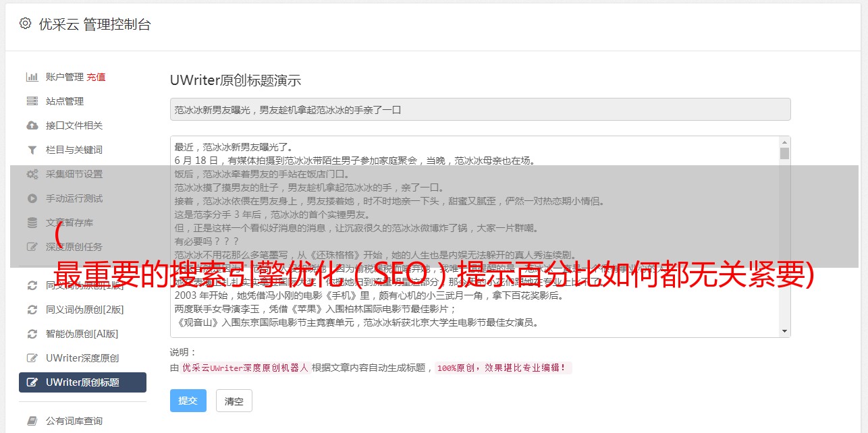This screenshot has height=433, width=868.
Task: Click the 栏目与关键词 filter icon
Action: click(x=32, y=150)
